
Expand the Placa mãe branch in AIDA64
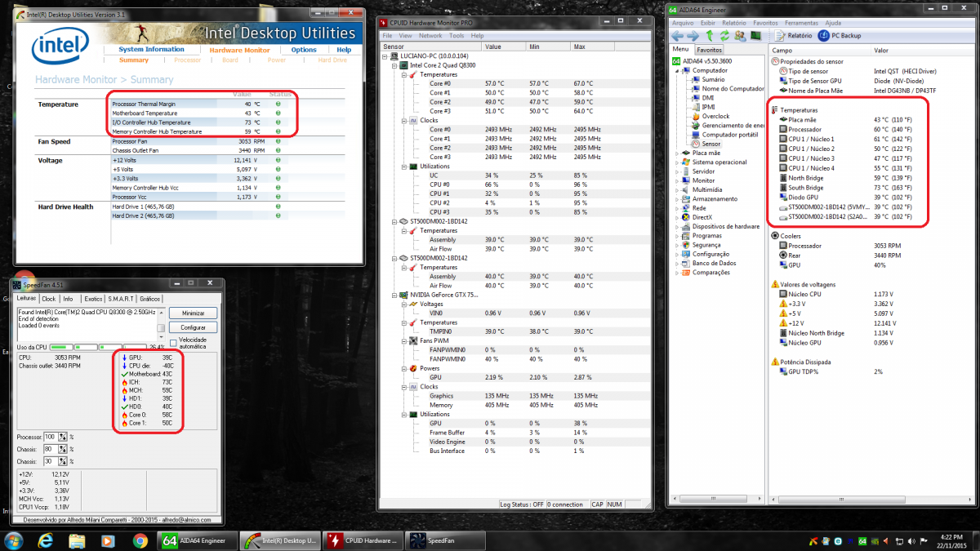click(x=677, y=153)
